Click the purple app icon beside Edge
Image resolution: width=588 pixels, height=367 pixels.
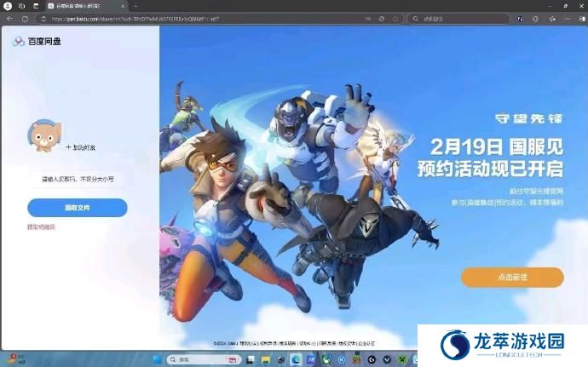311,360
